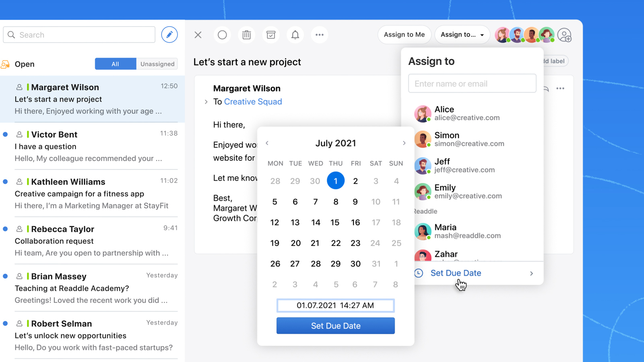Select Maria's avatar in assign list

coord(423,231)
